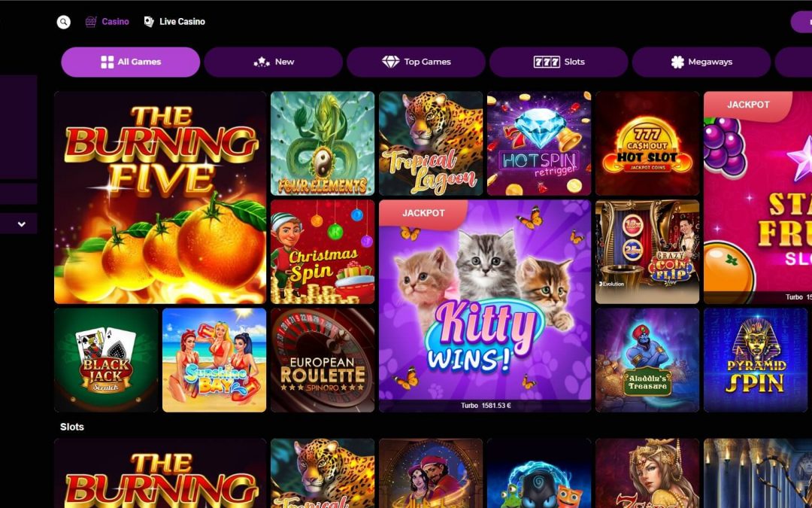812x508 pixels.
Task: Open the European Roulette game thumbnail
Action: tap(322, 360)
